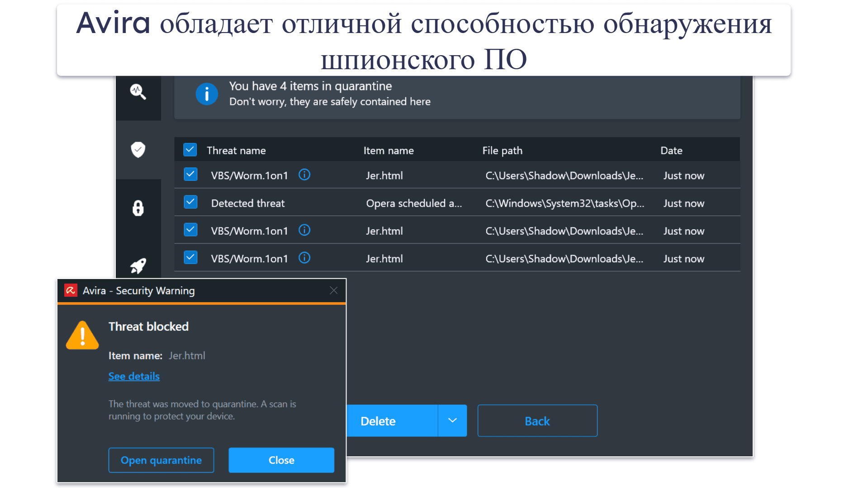868x488 pixels.
Task: Uncheck the second VBS/Worm.1on1 row checkbox
Action: pyautogui.click(x=190, y=230)
